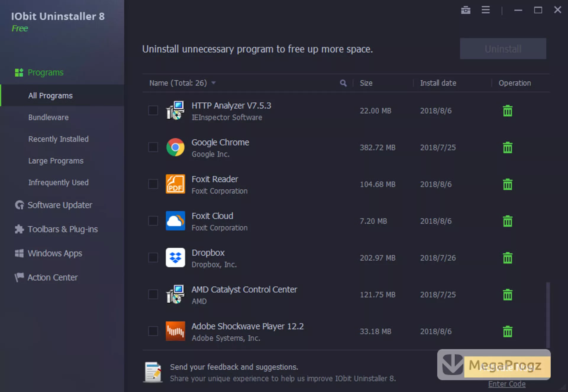This screenshot has height=392, width=568.
Task: Open the Name (Total: 26) sort dropdown
Action: point(213,83)
